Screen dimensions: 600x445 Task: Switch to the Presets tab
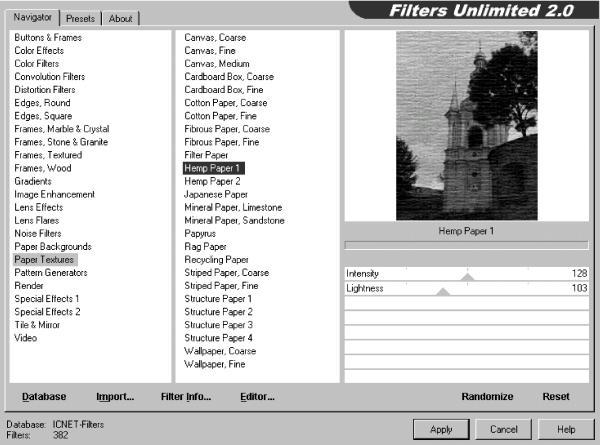click(x=82, y=18)
